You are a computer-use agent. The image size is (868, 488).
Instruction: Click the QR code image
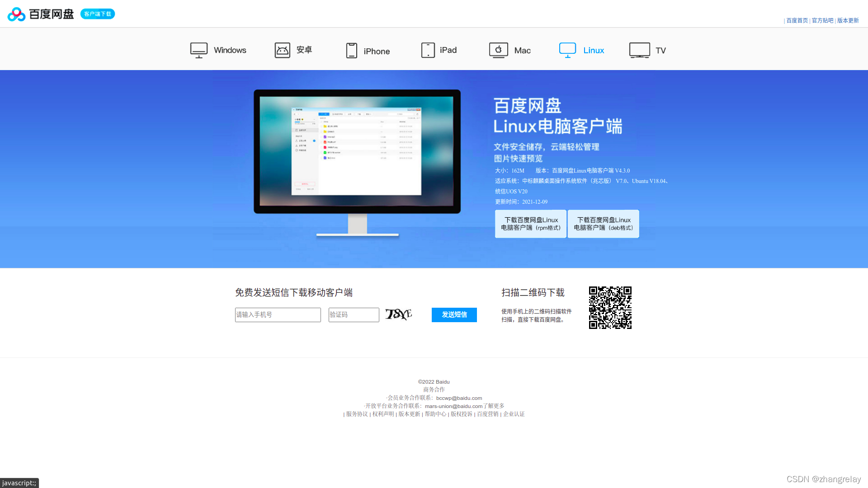[610, 308]
